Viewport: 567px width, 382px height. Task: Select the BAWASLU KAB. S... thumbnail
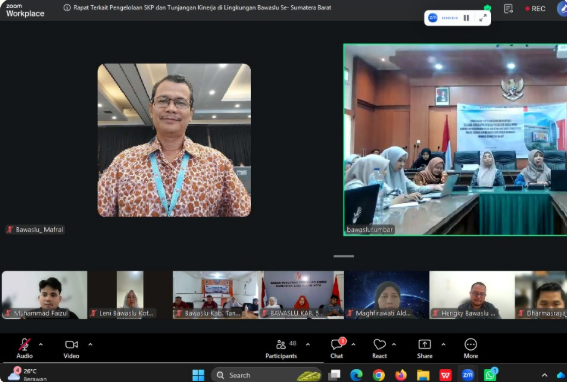click(x=301, y=295)
